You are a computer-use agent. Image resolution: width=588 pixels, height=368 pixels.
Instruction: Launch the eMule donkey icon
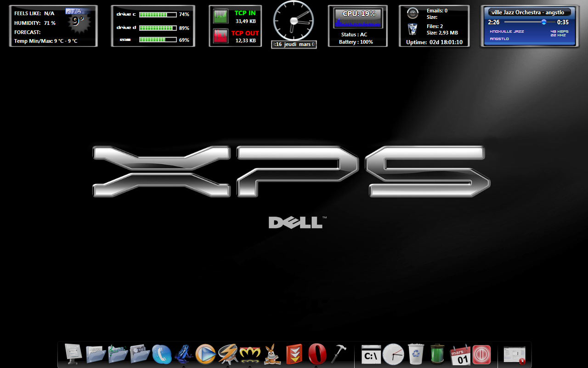(272, 355)
